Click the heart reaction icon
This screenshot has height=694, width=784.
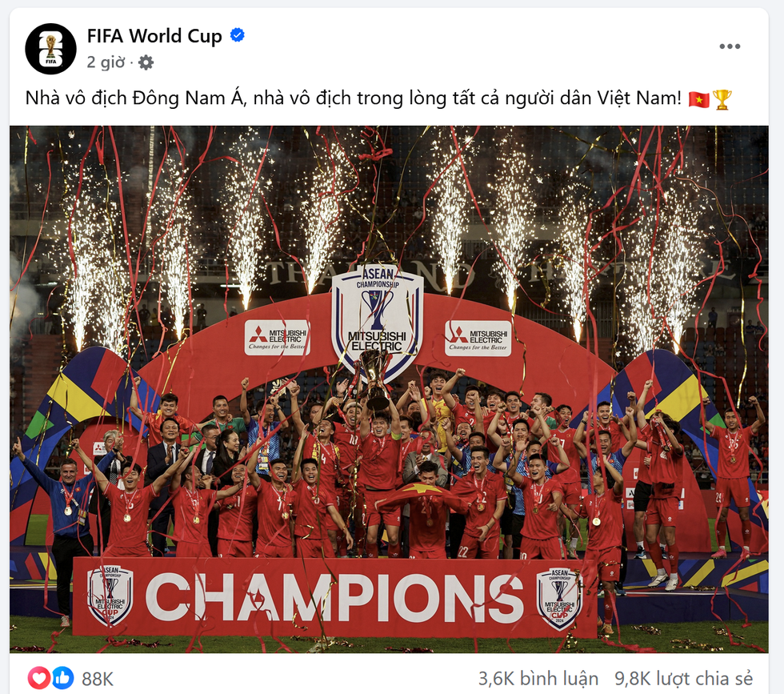(38, 678)
